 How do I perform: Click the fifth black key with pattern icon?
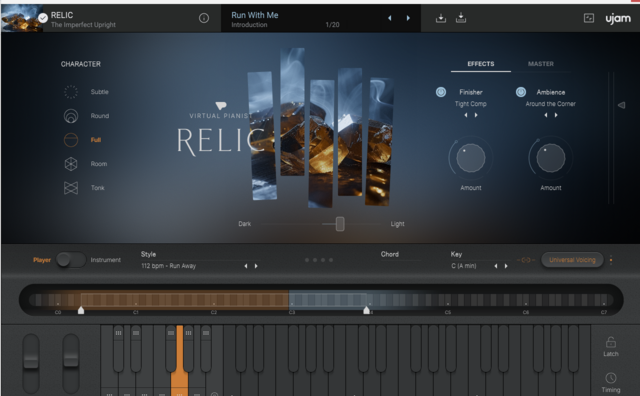point(206,348)
